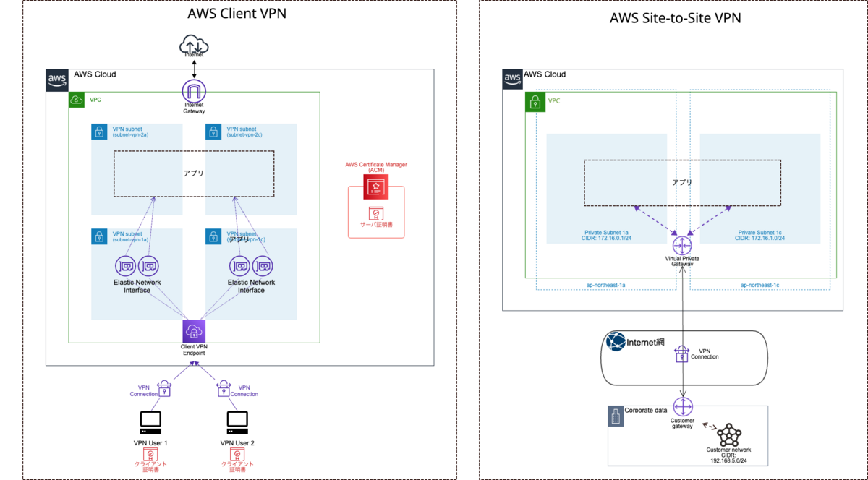Image resolution: width=868 pixels, height=480 pixels.
Task: Click the "VPN subnet (subnet-vpn-1a)" label
Action: [131, 237]
